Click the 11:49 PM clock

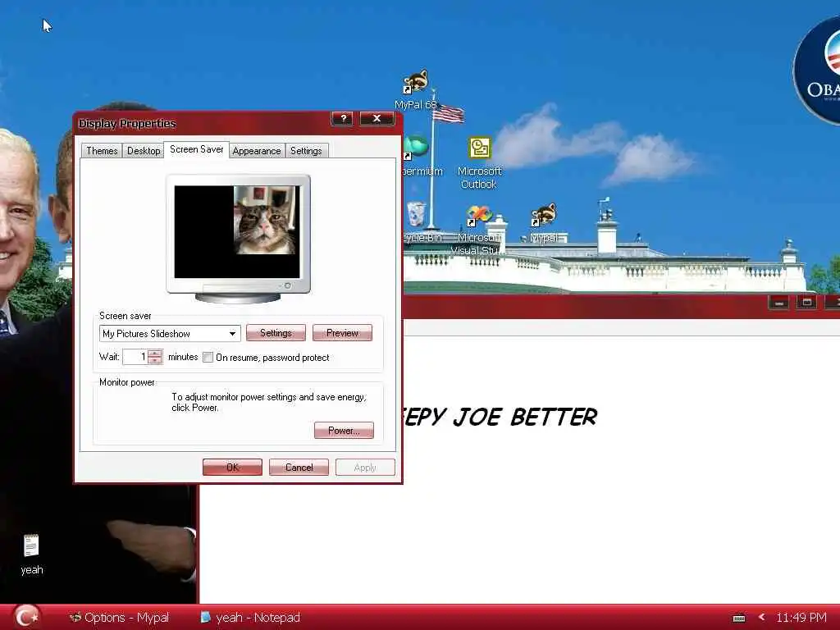point(801,618)
